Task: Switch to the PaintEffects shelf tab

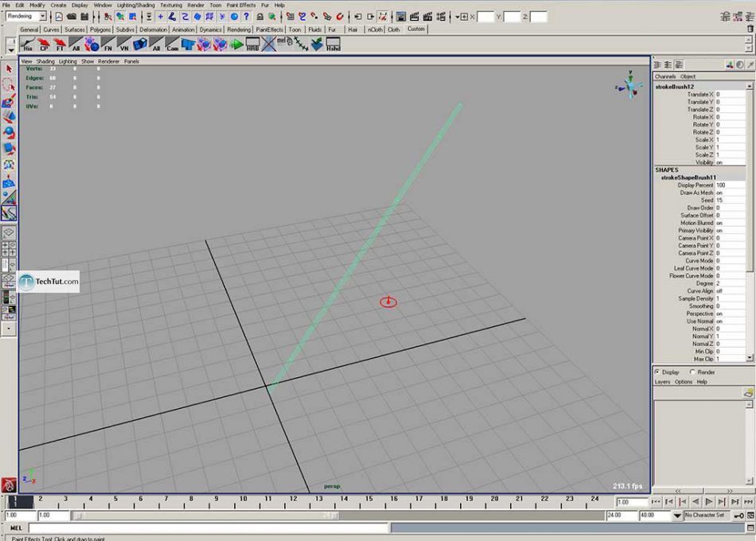Action: coord(270,29)
